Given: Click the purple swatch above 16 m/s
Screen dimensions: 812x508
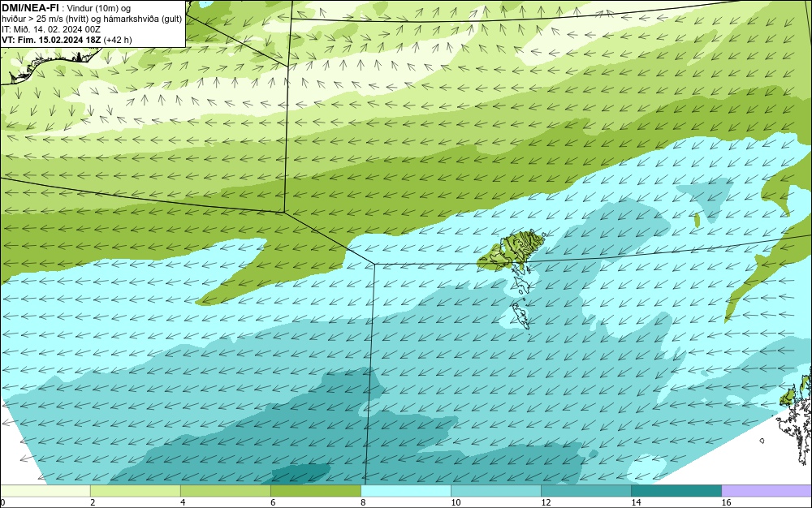Looking at the screenshot, I should pos(767,490).
